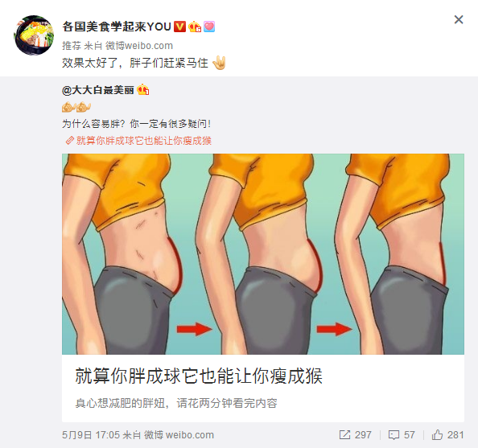This screenshot has height=448, width=478.
Task: Open the red article link 就算你胖成球它也能让你瘦成猴
Action: (143, 141)
